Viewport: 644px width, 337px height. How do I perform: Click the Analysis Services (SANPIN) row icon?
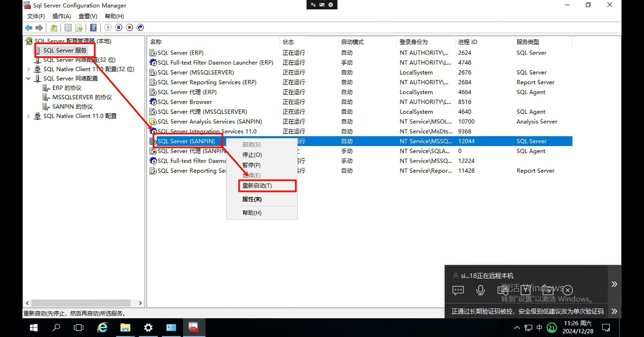coord(153,122)
